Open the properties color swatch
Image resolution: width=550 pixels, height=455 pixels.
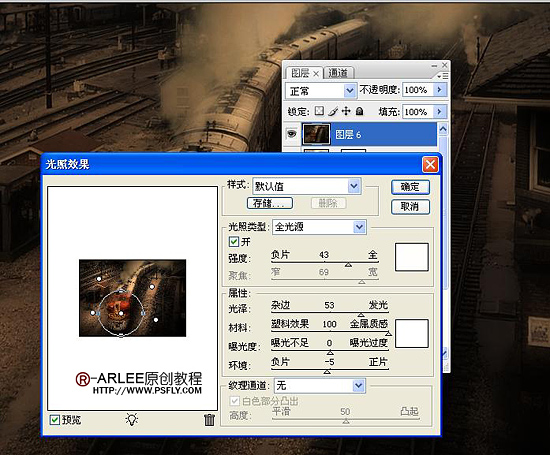coord(411,333)
